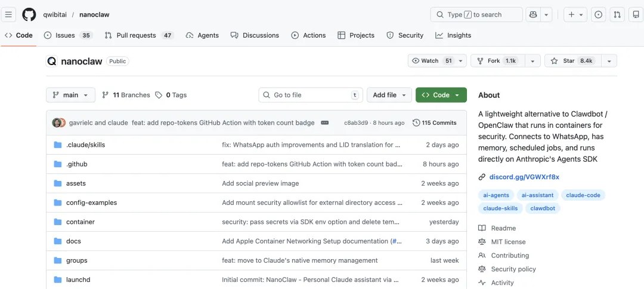Expand the green Code dropdown button
Screen dimensions: 644x289
pos(441,95)
